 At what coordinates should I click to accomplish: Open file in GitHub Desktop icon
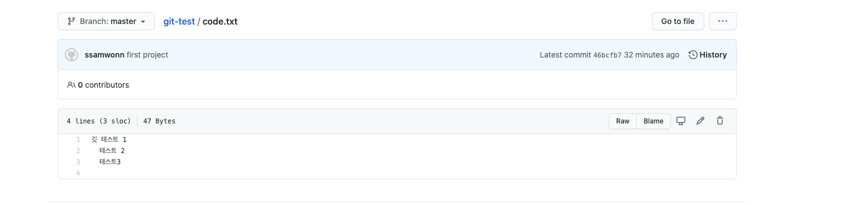[x=681, y=121]
